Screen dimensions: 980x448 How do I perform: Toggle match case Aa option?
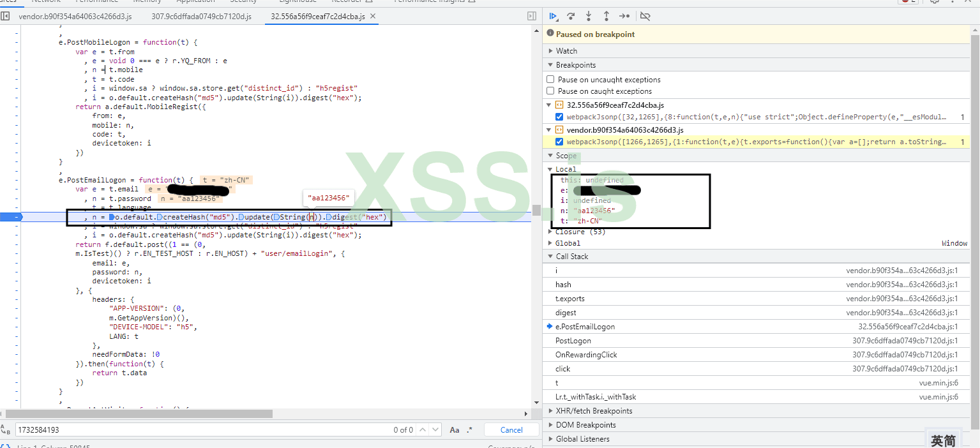point(455,430)
